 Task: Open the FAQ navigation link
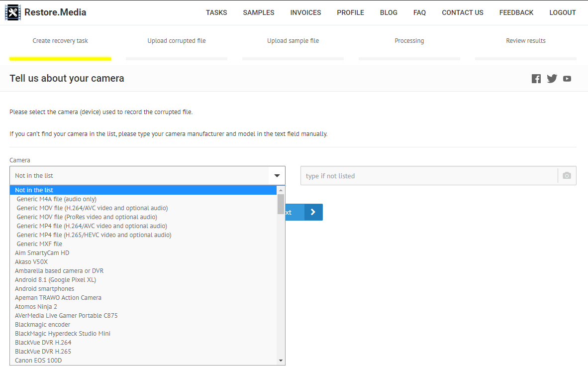419,12
